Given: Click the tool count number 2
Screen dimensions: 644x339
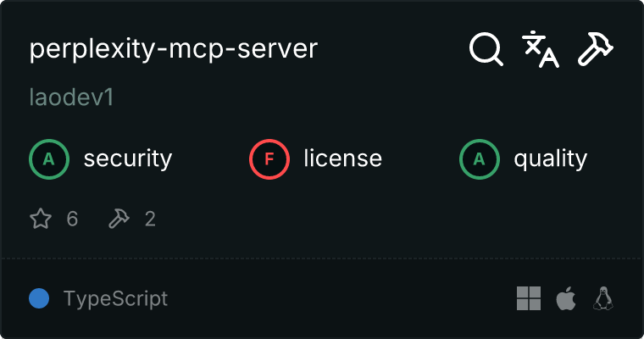Looking at the screenshot, I should [x=150, y=220].
